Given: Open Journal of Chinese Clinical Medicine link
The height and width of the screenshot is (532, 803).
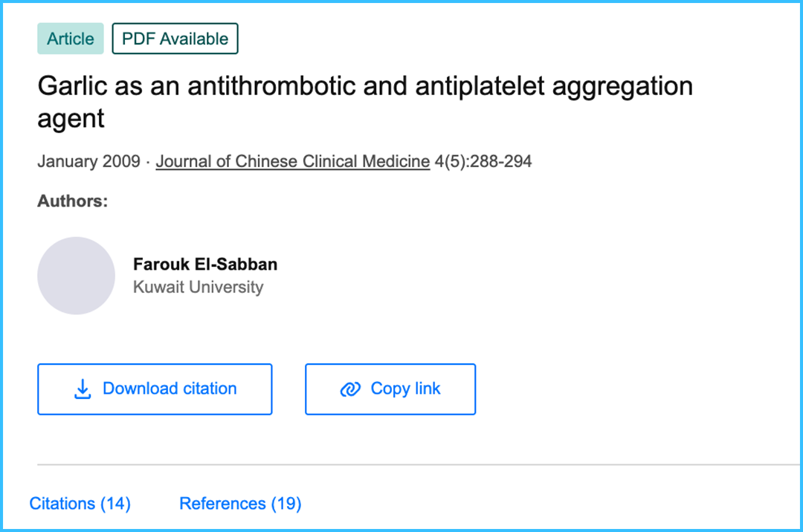Looking at the screenshot, I should tap(292, 161).
